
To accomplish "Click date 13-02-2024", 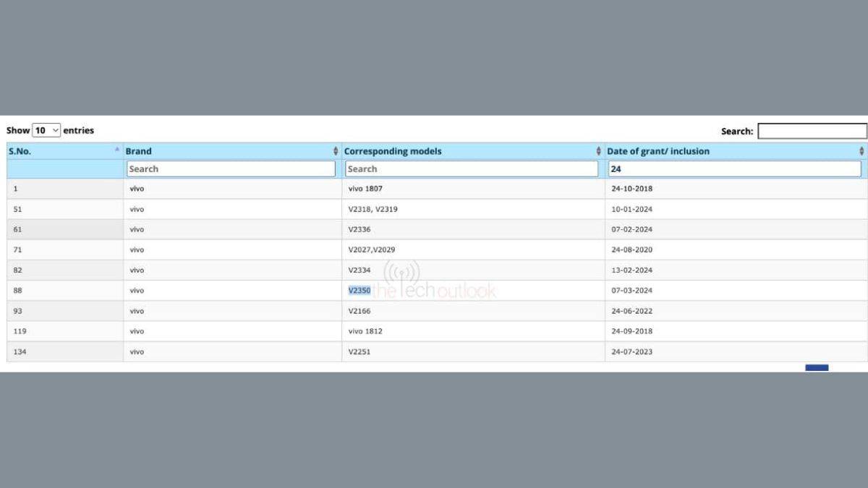I will (x=631, y=270).
